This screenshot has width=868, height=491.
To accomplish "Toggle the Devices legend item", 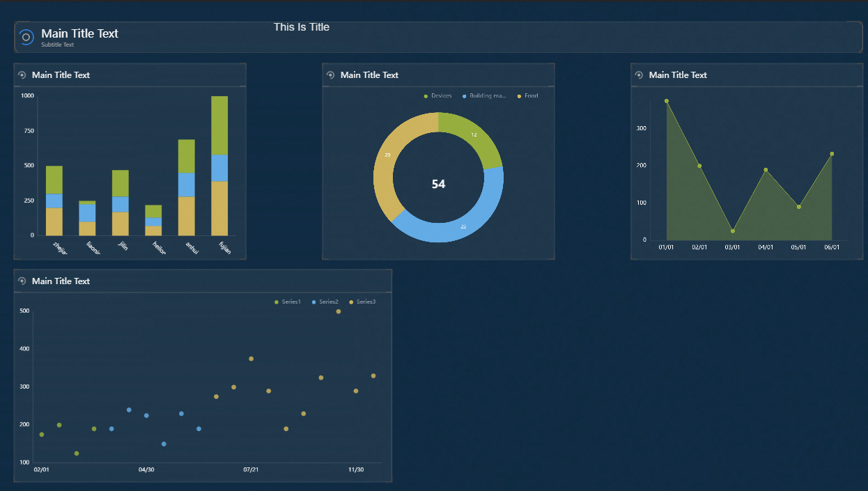I will [438, 96].
